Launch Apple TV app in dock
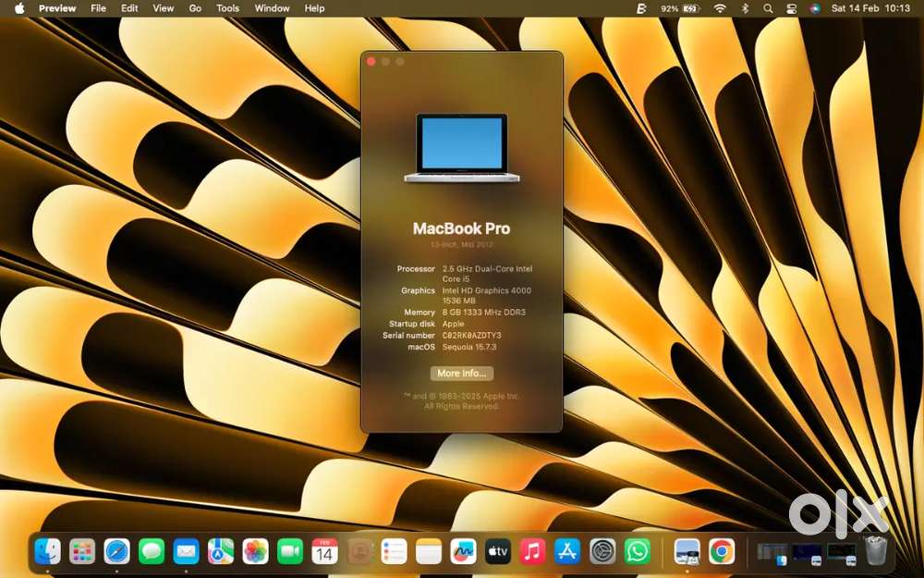 click(x=498, y=552)
